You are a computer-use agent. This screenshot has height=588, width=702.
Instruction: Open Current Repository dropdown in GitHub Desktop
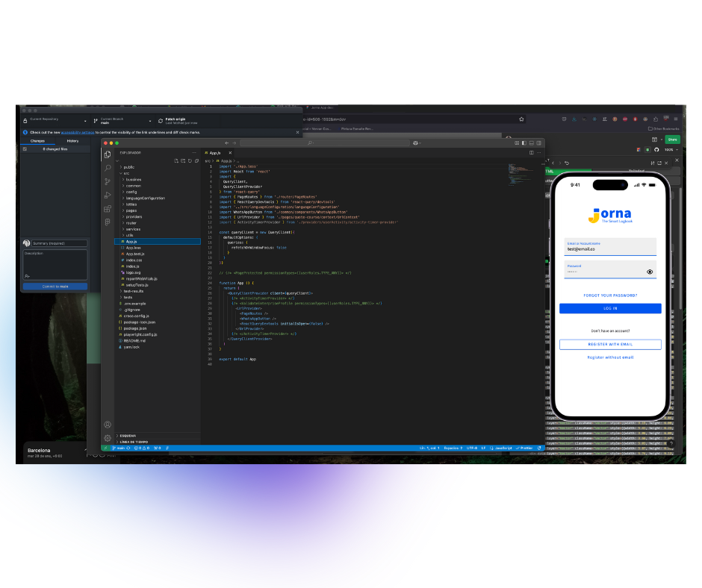click(x=55, y=121)
